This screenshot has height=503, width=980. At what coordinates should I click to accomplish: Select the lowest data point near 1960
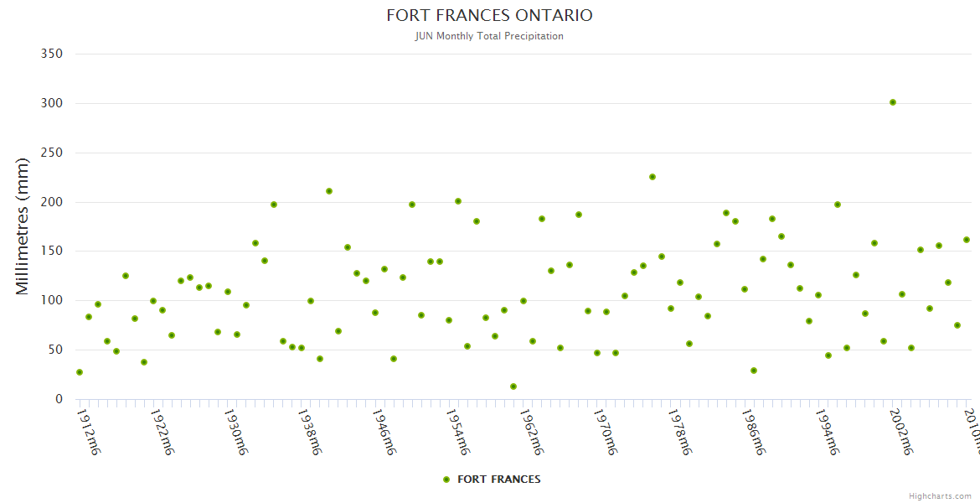513,386
